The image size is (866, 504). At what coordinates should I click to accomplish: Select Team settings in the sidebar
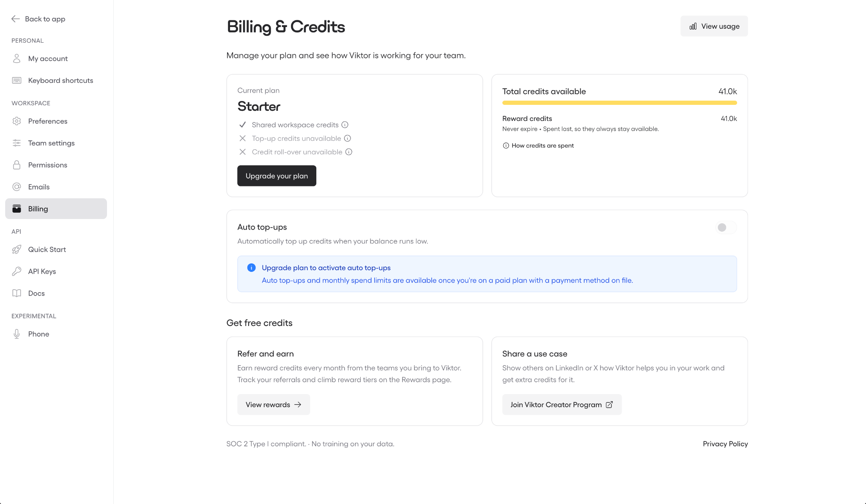[56, 143]
